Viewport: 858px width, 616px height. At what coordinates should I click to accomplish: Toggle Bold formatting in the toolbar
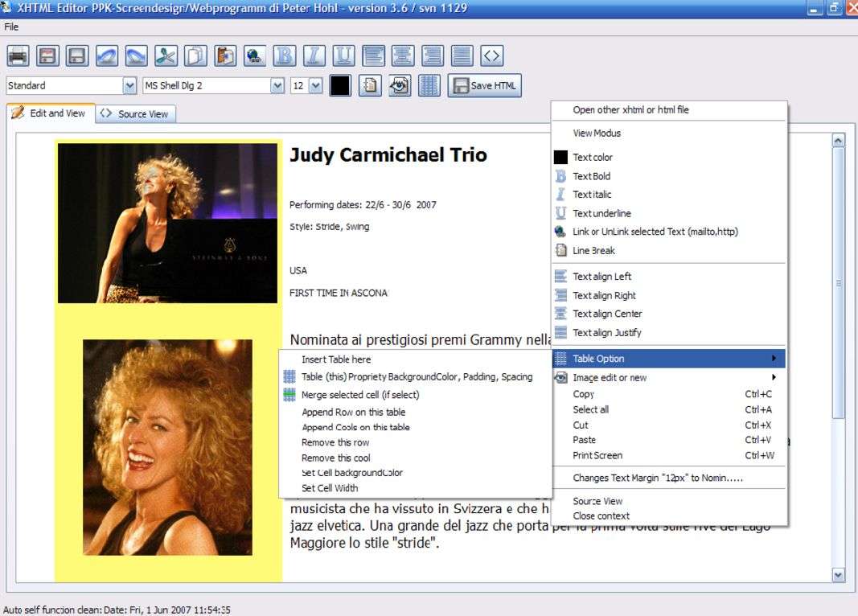284,55
